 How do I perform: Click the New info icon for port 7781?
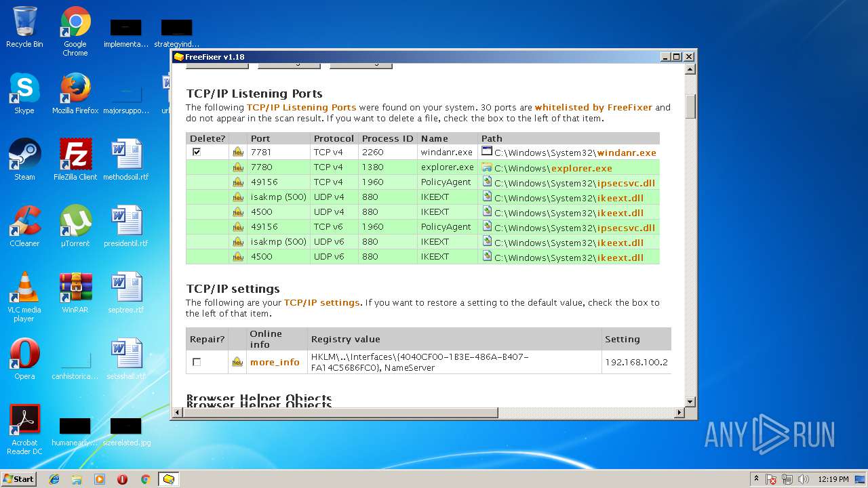pyautogui.click(x=238, y=152)
